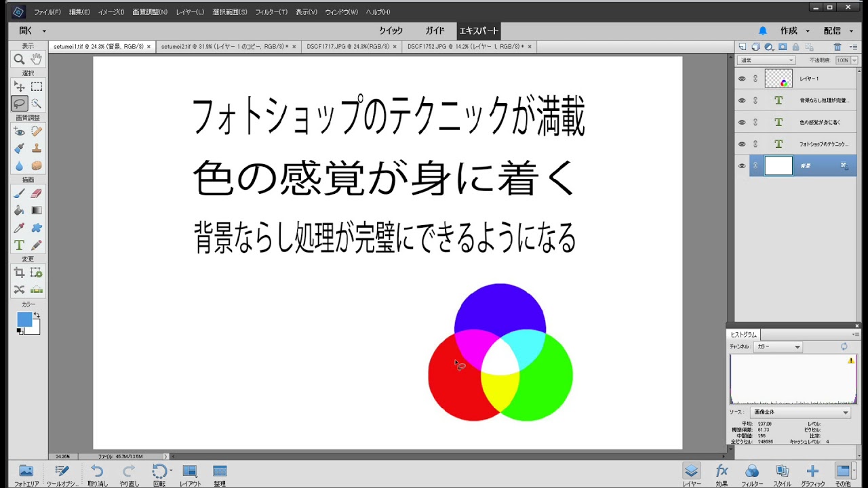Click the new group icon in Layers panel
The height and width of the screenshot is (488, 868).
(755, 47)
